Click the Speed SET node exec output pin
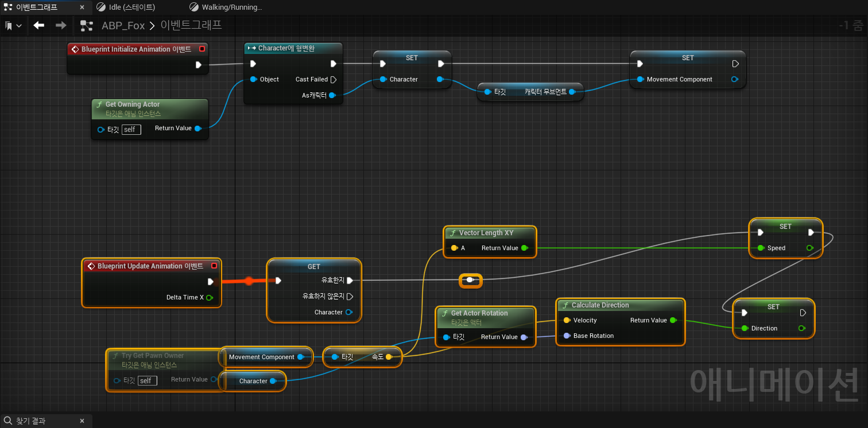The height and width of the screenshot is (428, 868). click(811, 232)
